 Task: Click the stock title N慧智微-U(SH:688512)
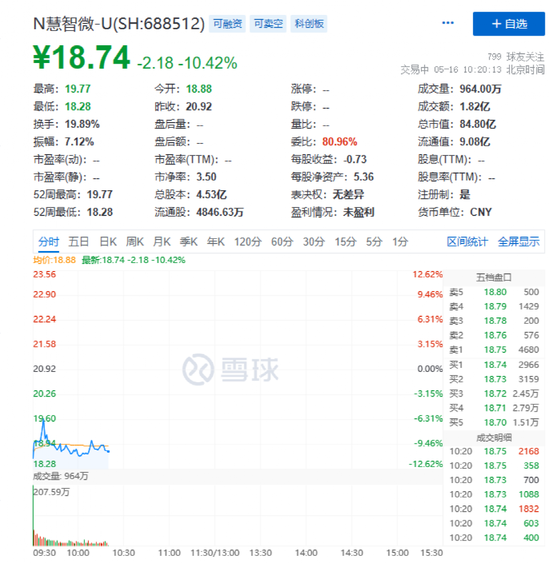[x=119, y=24]
